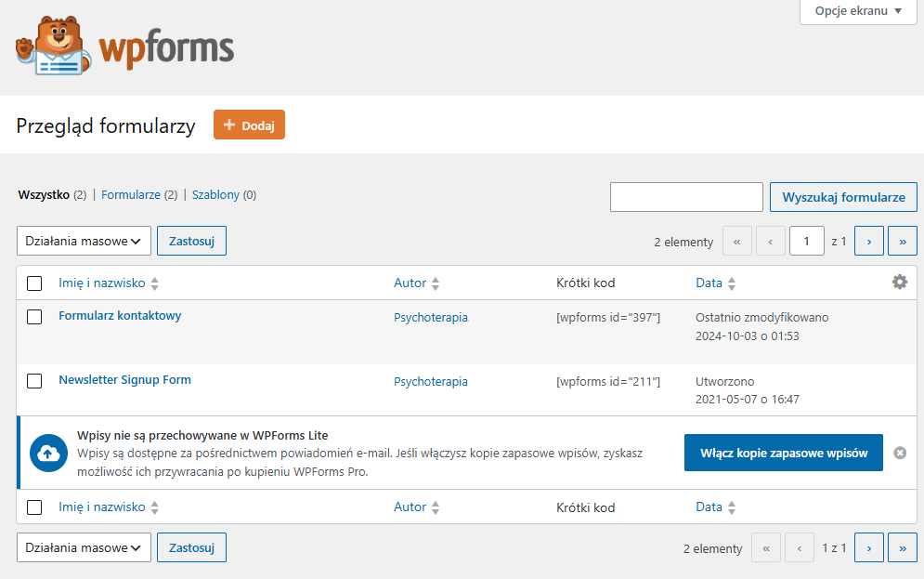Click the top 2 elementy count text
The height and width of the screenshot is (579, 924).
pos(683,242)
